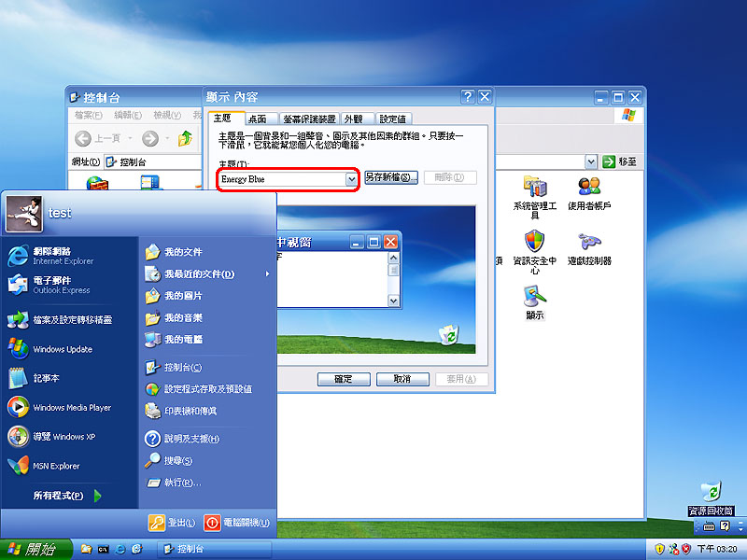Click the 上一頁 back button
747x560 pixels.
tap(98, 138)
